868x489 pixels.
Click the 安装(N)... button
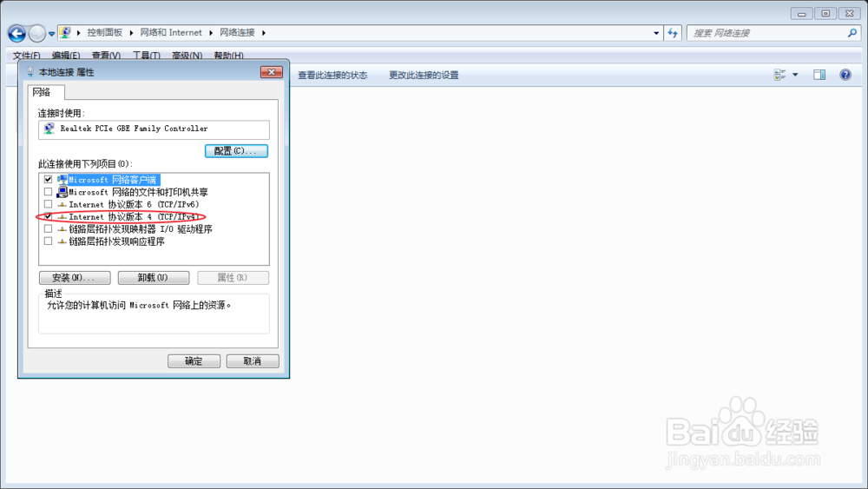pos(75,277)
